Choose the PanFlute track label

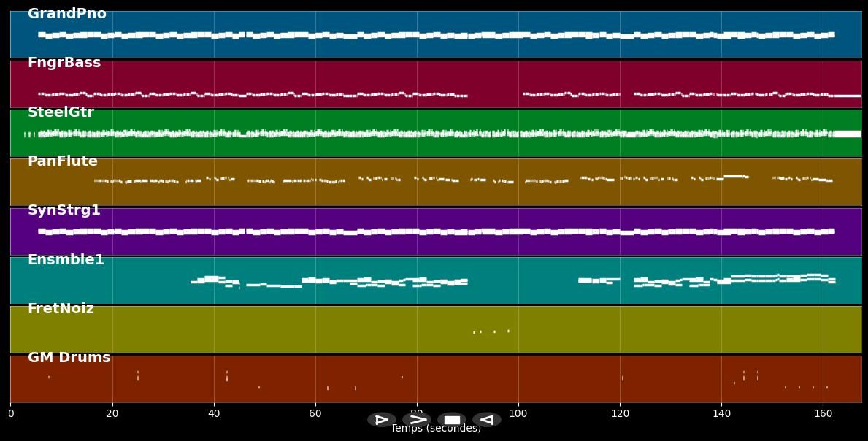click(63, 161)
